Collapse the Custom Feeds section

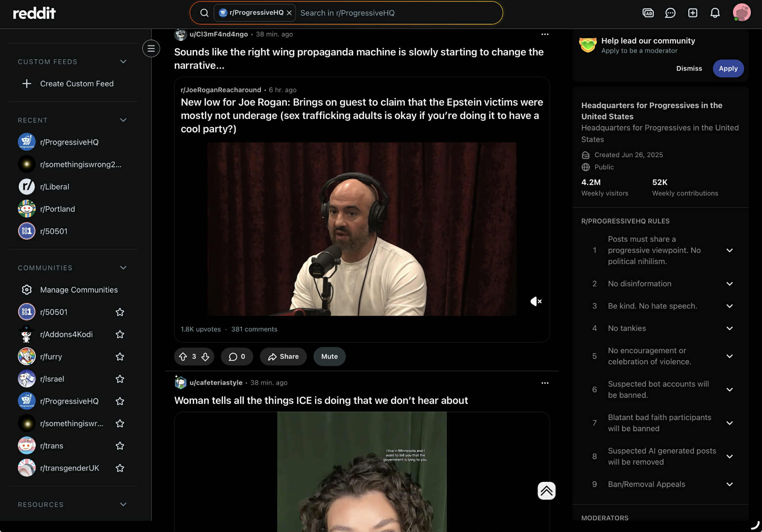click(123, 62)
